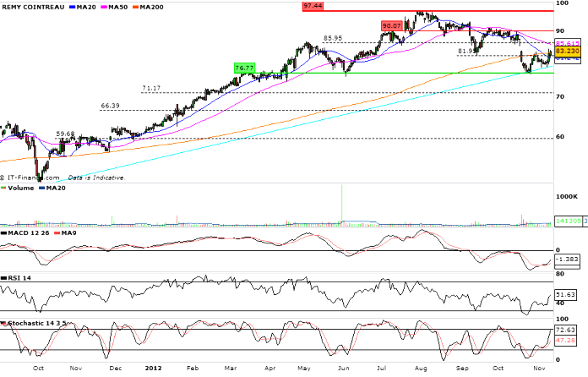Image resolution: width=588 pixels, height=377 pixels.
Task: Click the Aug label on time axis
Action: [421, 368]
